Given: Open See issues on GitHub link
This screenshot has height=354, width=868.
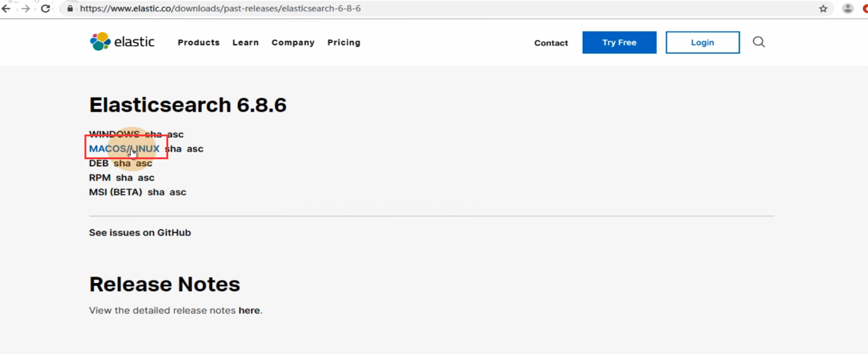Looking at the screenshot, I should click(x=140, y=233).
